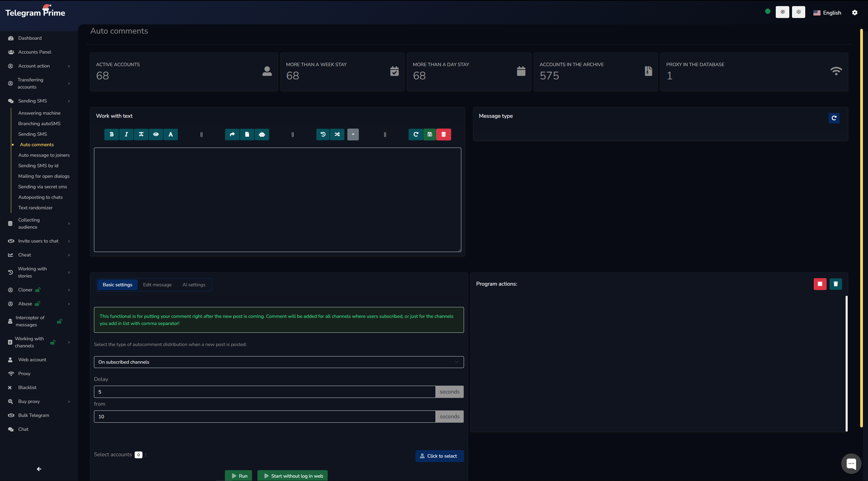Apply italic formatting to text
Screen dimensions: 868x481
[x=126, y=134]
